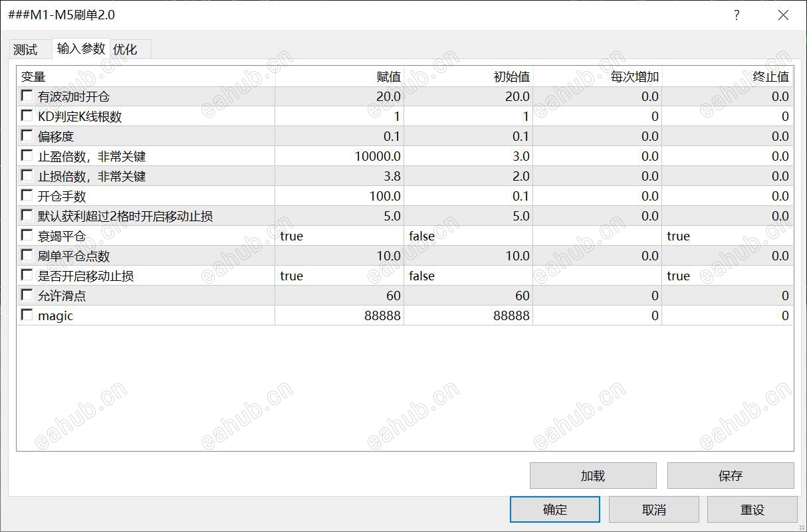Close the ###M1-M5刷单2.0 dialog
This screenshot has width=807, height=532.
[x=783, y=15]
